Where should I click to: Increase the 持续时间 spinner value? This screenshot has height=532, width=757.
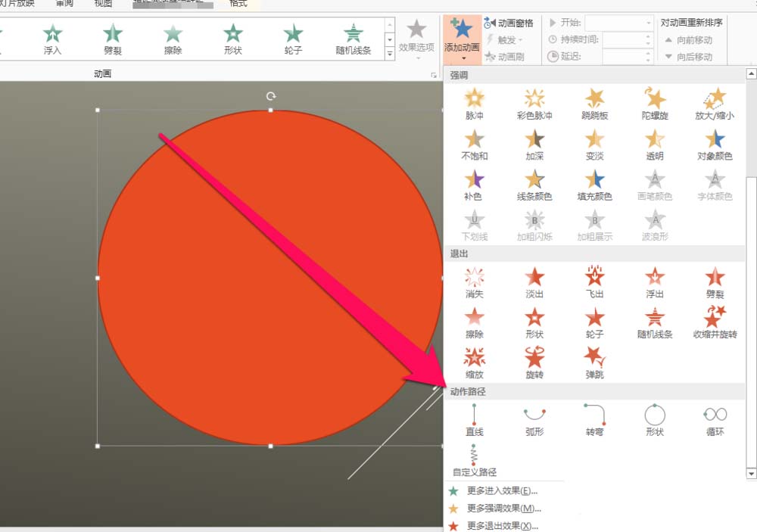coord(649,36)
